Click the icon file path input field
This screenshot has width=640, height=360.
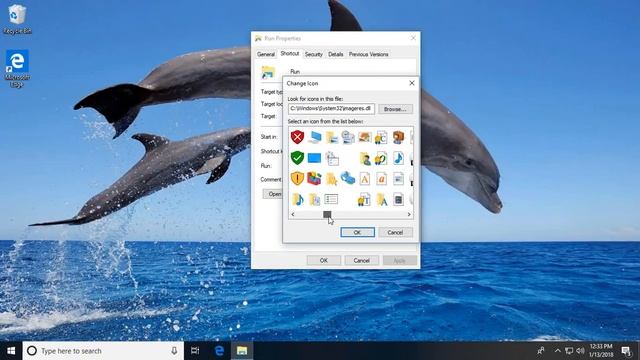331,109
